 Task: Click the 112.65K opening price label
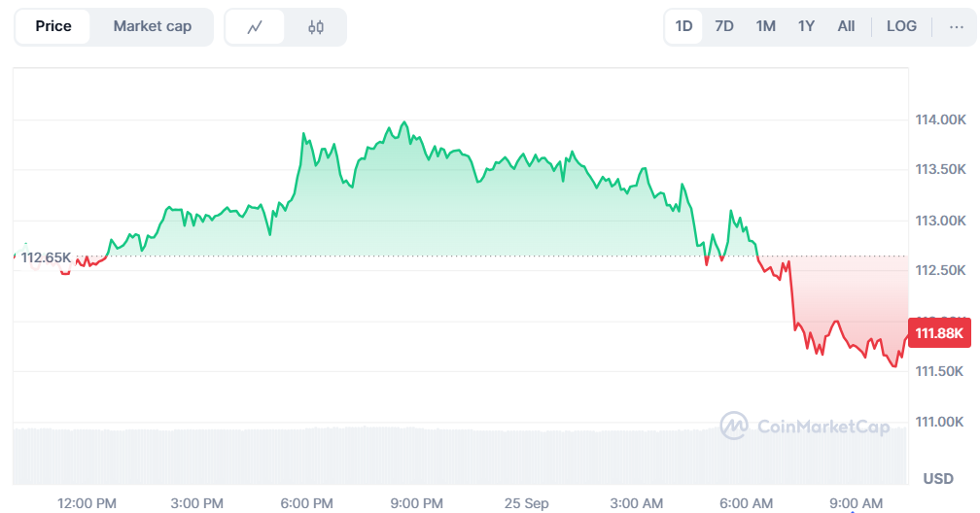(46, 257)
